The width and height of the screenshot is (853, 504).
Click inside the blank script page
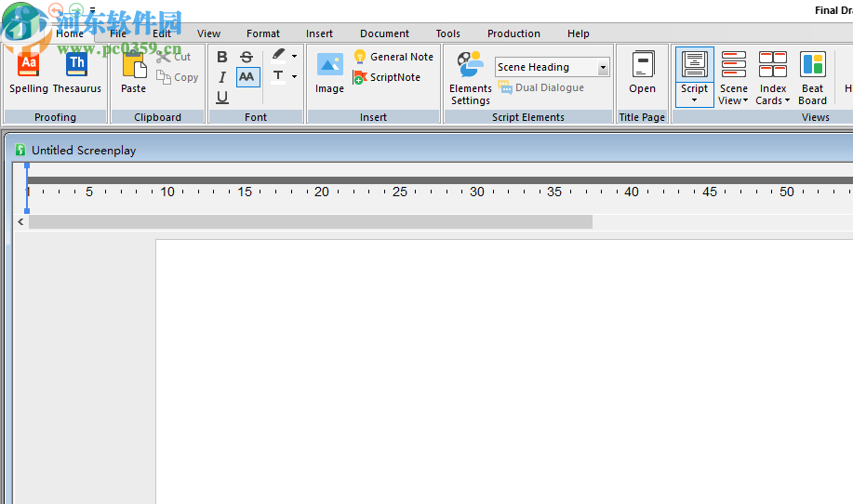[504, 371]
